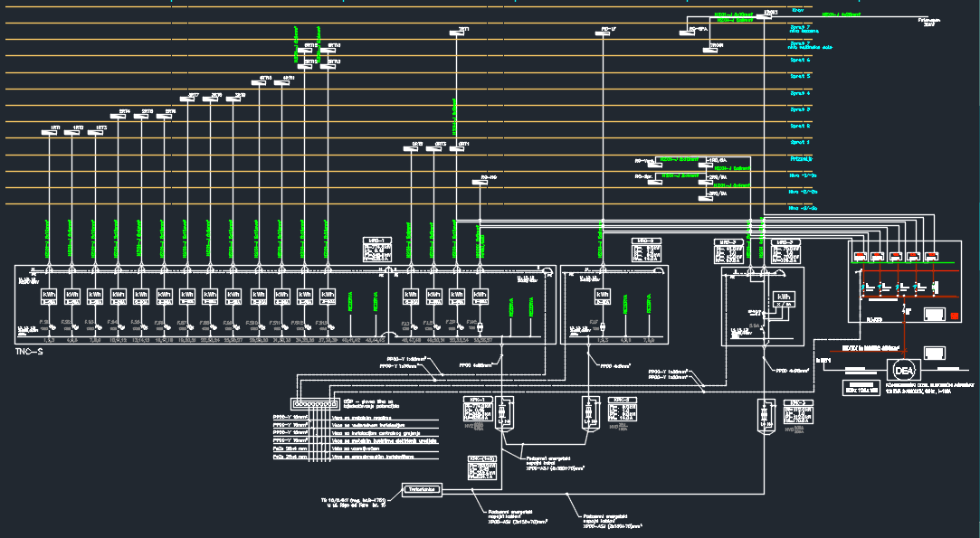Click the DEA generator symbol
Viewport: 980px width, 538px height.
click(x=900, y=370)
